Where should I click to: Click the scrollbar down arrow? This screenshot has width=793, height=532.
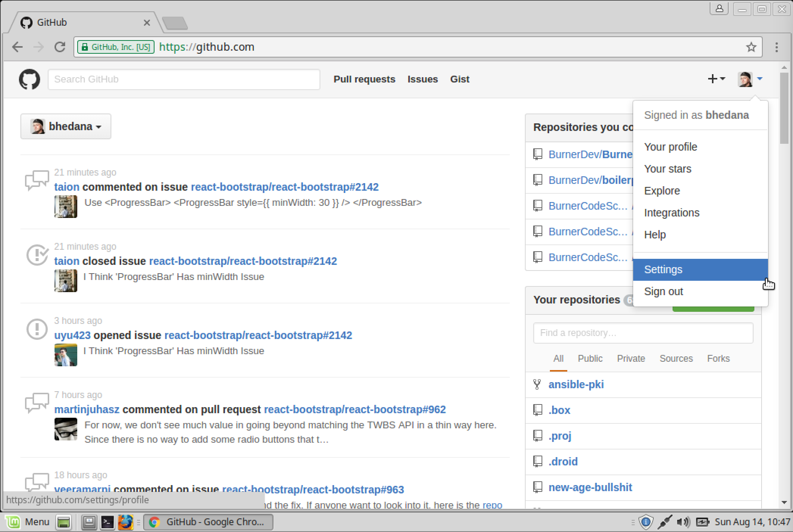pyautogui.click(x=784, y=502)
